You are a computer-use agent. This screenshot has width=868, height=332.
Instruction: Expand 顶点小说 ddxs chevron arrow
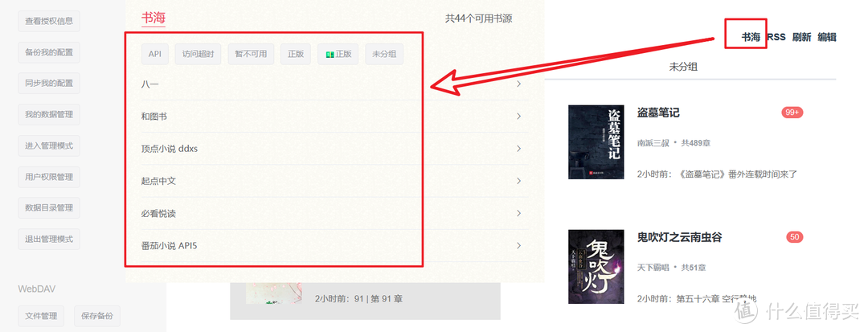coord(518,148)
